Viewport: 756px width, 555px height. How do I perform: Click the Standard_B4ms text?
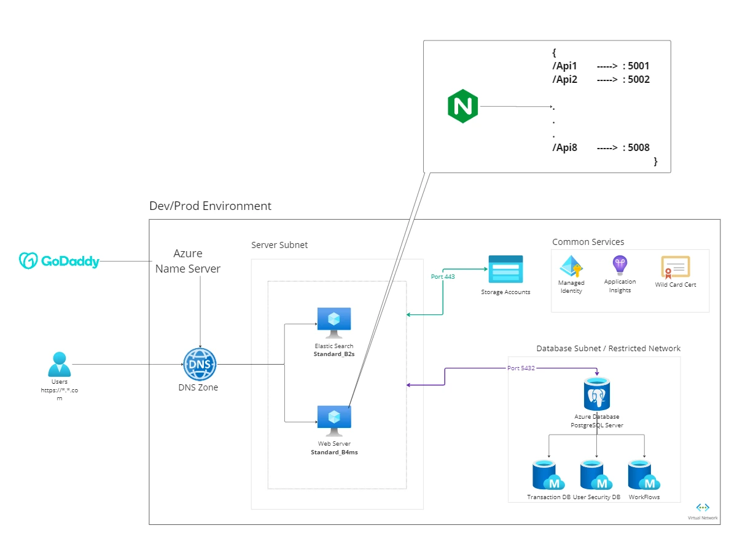[x=334, y=452]
